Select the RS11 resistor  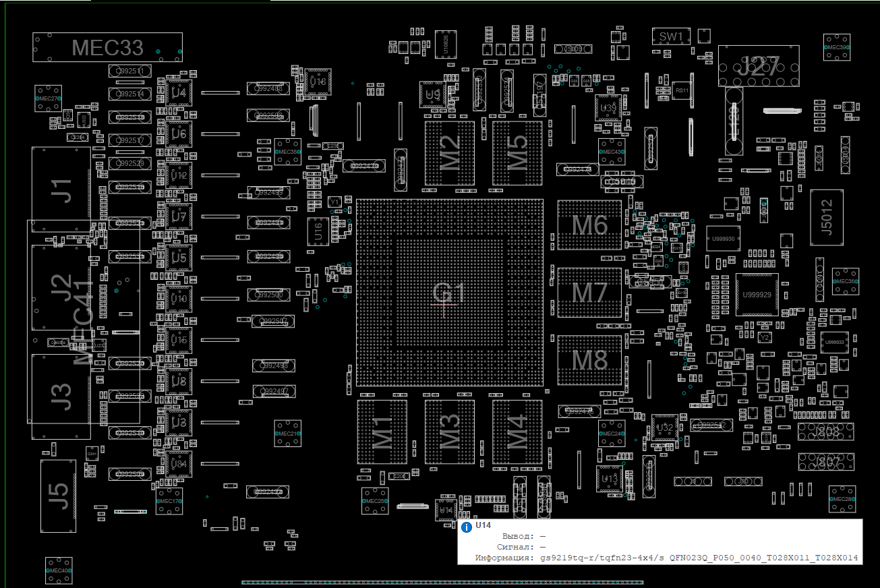tap(682, 90)
